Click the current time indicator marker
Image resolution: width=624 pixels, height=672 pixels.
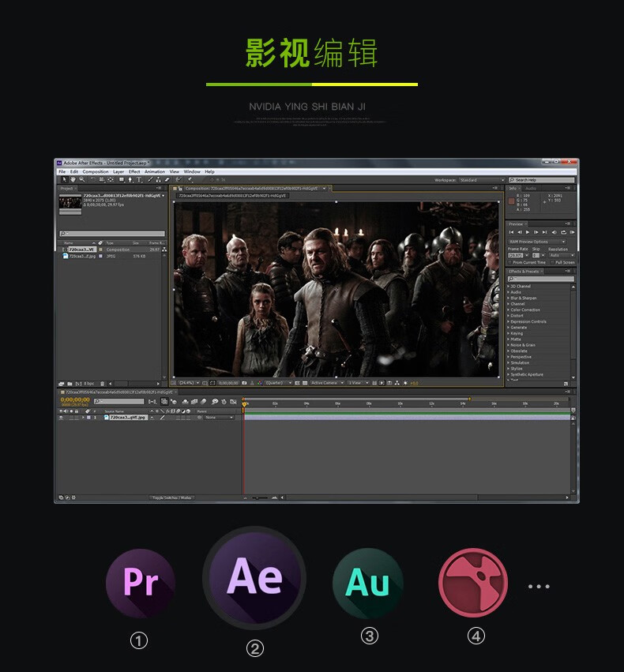pos(244,404)
